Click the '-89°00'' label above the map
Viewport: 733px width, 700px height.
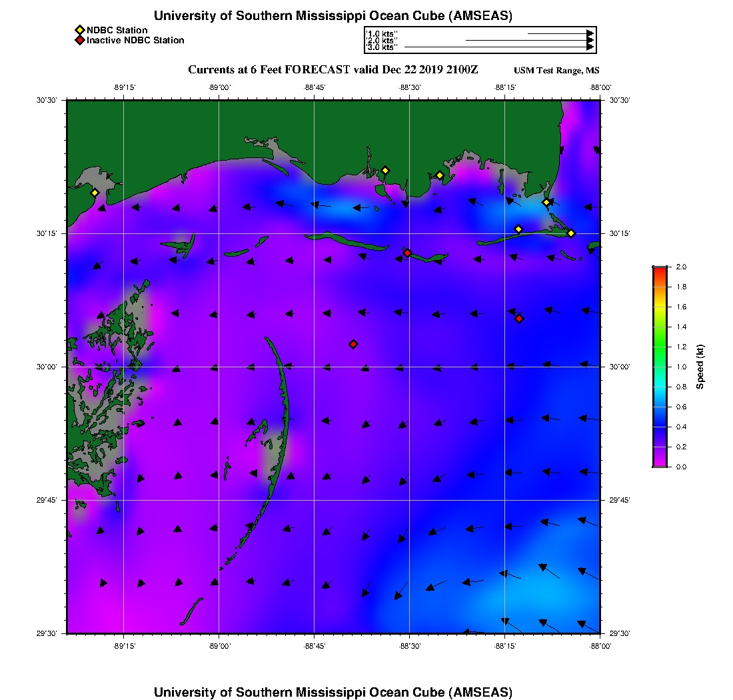(x=219, y=87)
